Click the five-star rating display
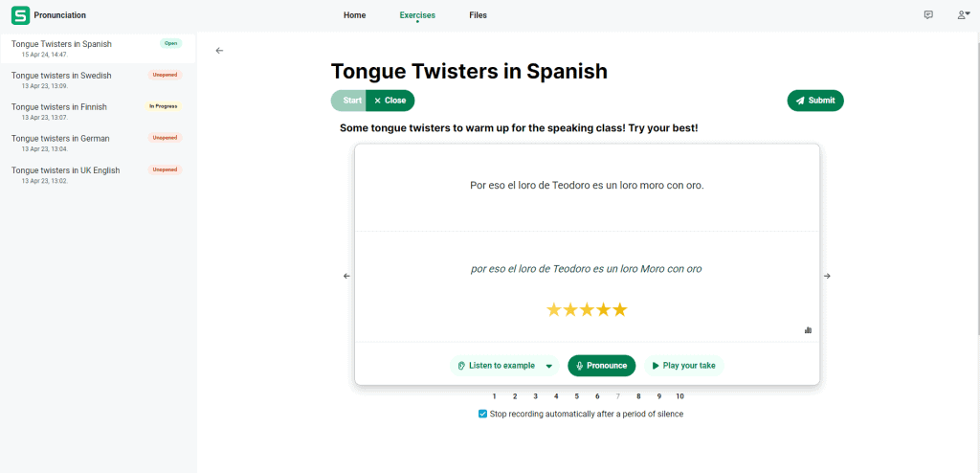 [x=586, y=309]
